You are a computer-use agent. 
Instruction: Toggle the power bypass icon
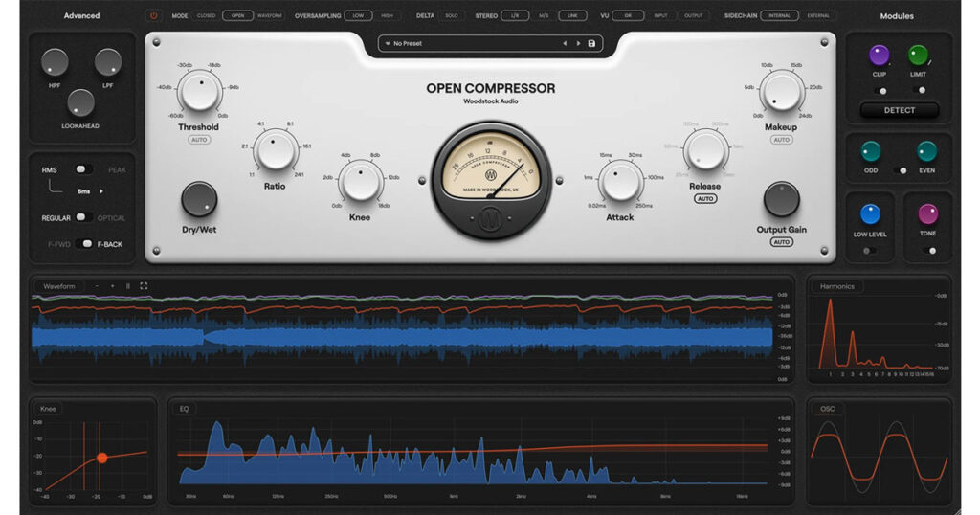[154, 15]
